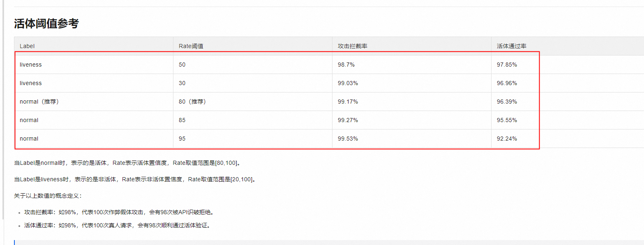644x245 pixels.
Task: Select the 99.27% interception rate cell
Action: (x=348, y=120)
